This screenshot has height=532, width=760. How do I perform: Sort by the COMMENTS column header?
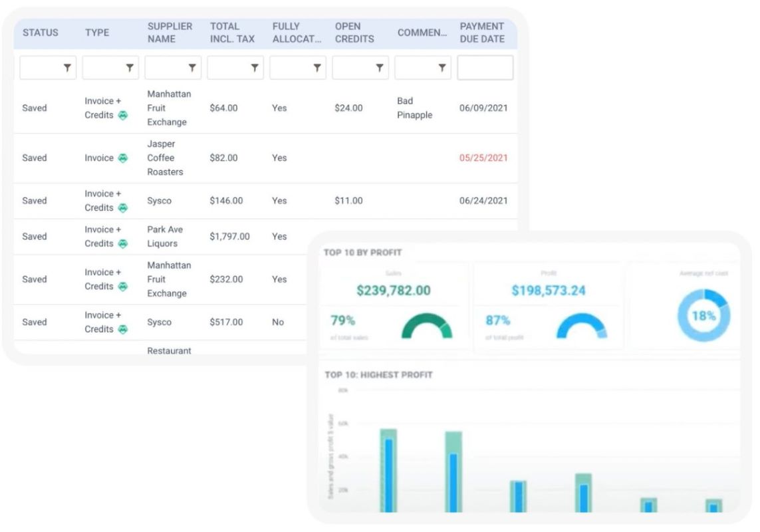coord(422,33)
